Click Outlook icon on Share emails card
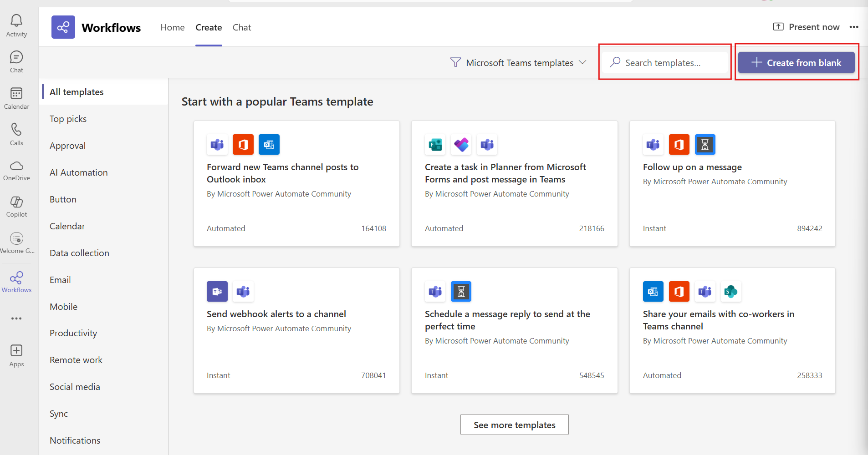Viewport: 868px width, 455px height. pyautogui.click(x=653, y=292)
